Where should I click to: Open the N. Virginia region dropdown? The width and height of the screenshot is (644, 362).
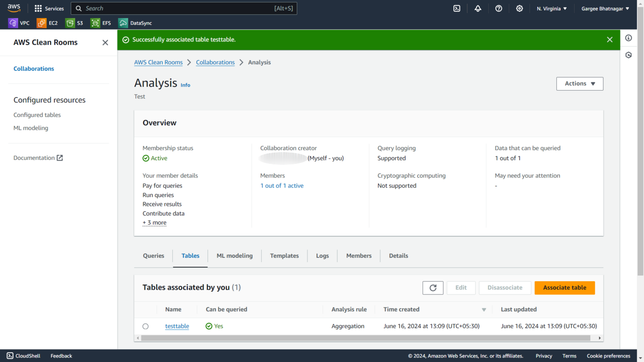[552, 8]
